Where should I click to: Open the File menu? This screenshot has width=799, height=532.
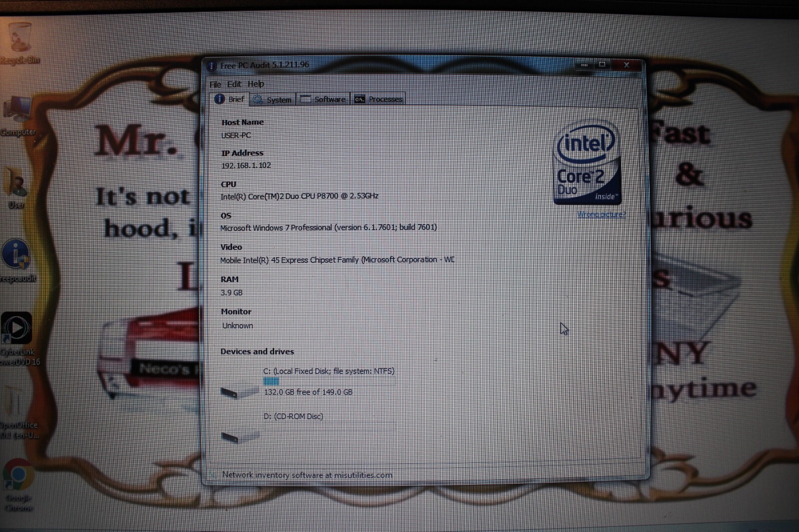215,84
